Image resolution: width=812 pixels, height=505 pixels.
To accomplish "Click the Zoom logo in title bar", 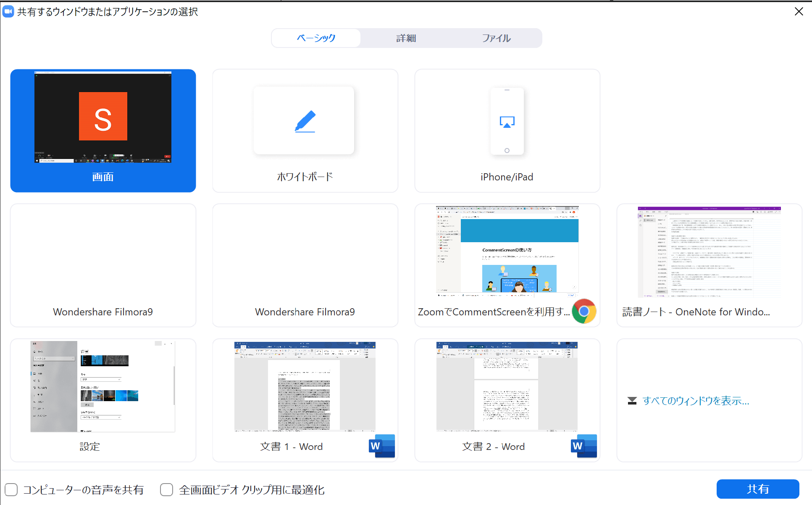I will [x=8, y=11].
